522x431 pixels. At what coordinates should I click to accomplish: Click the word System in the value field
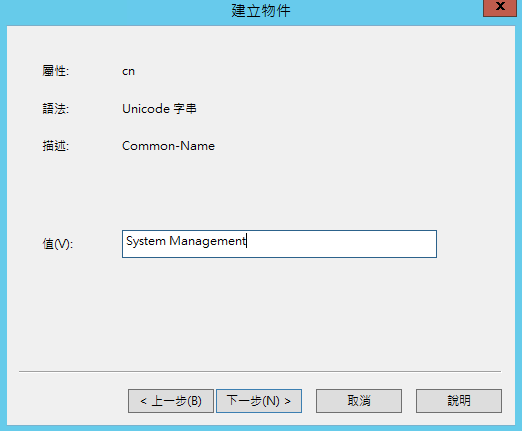point(146,241)
